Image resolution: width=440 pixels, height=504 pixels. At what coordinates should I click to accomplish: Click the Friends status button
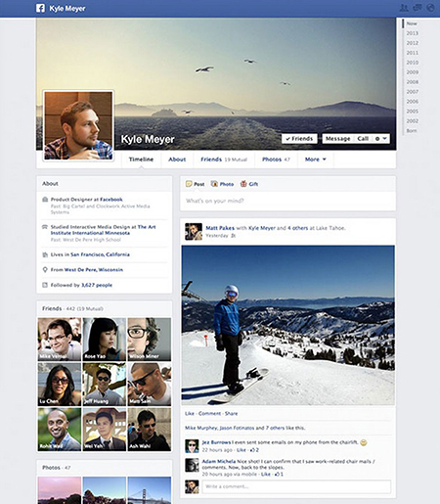point(299,139)
